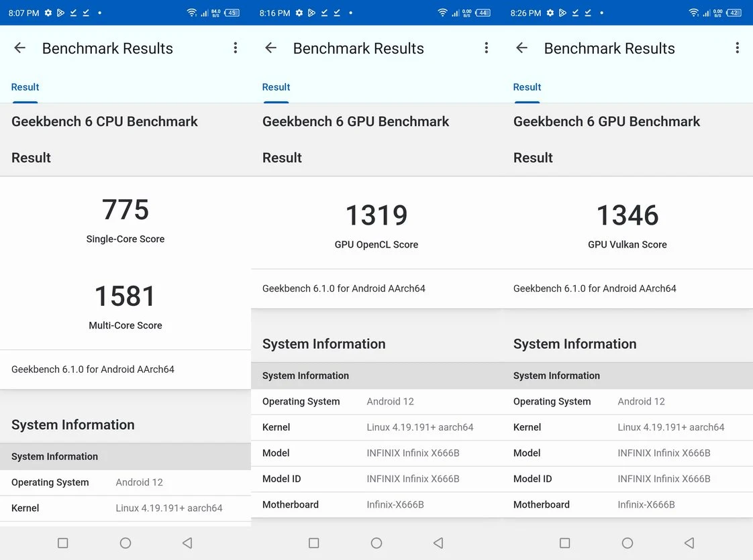Tap Geekbench 6.1.0 version text under Vulkan score

coord(595,288)
